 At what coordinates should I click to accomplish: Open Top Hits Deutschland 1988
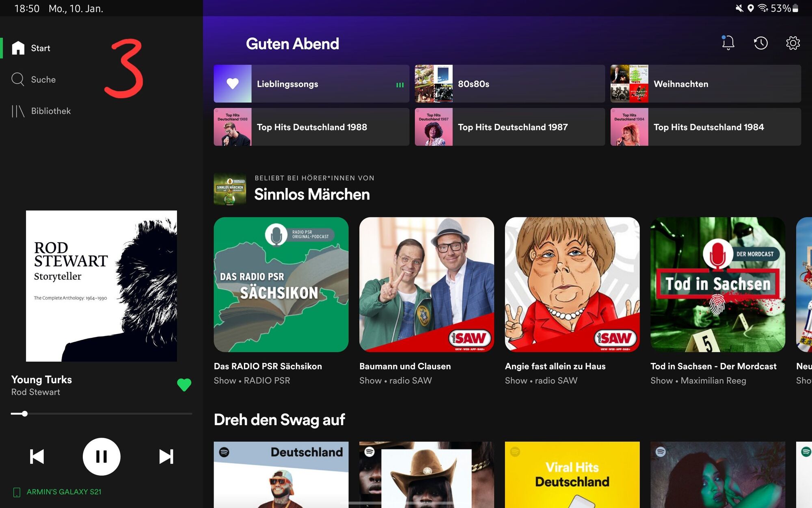(x=311, y=127)
